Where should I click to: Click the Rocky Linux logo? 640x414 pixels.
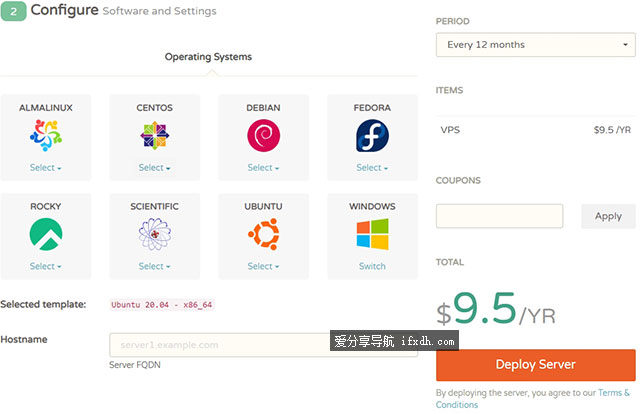pos(46,234)
